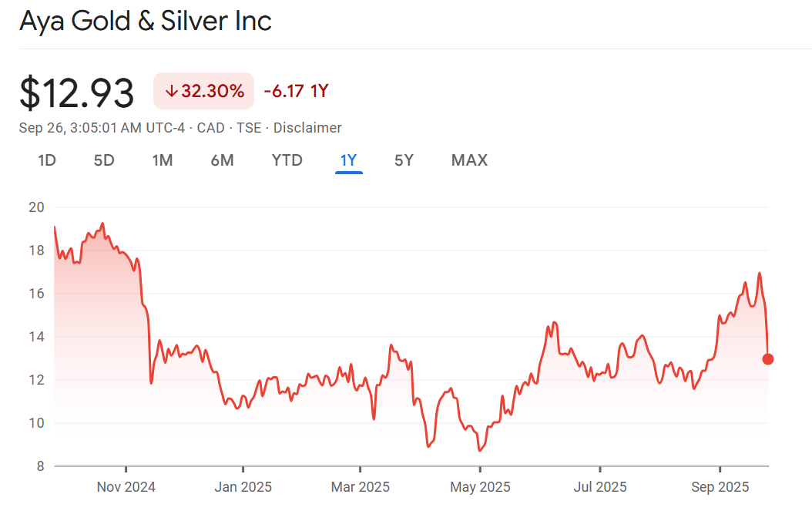Show the 1M price history
812x511 pixels.
point(162,160)
